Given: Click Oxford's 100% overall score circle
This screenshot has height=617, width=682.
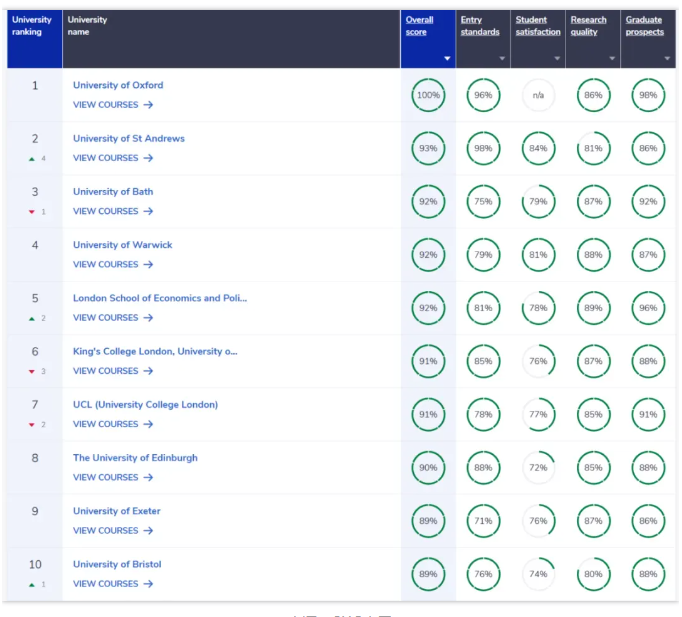Looking at the screenshot, I should pyautogui.click(x=428, y=96).
